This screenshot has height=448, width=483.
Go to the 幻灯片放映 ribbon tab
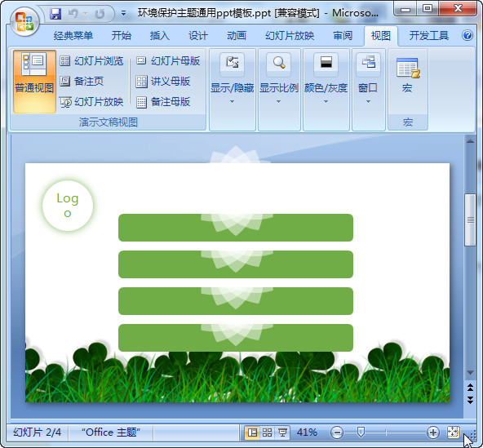pyautogui.click(x=290, y=36)
